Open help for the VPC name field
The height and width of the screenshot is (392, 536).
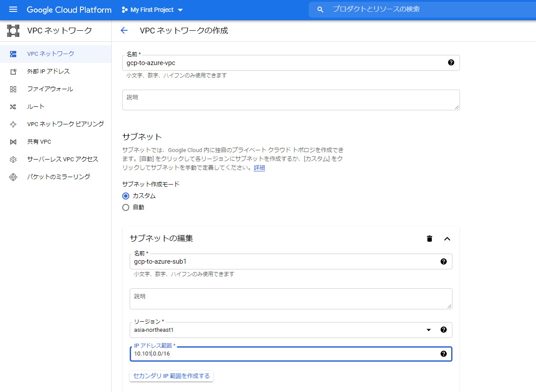click(x=451, y=62)
